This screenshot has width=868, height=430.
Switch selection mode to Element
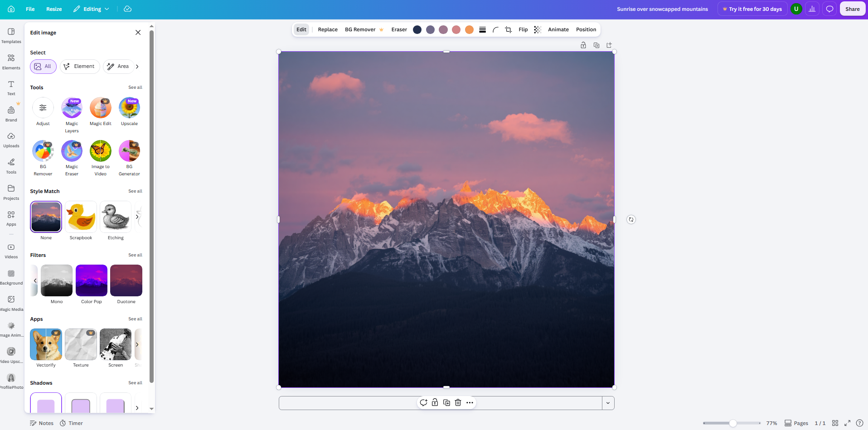[x=80, y=67]
